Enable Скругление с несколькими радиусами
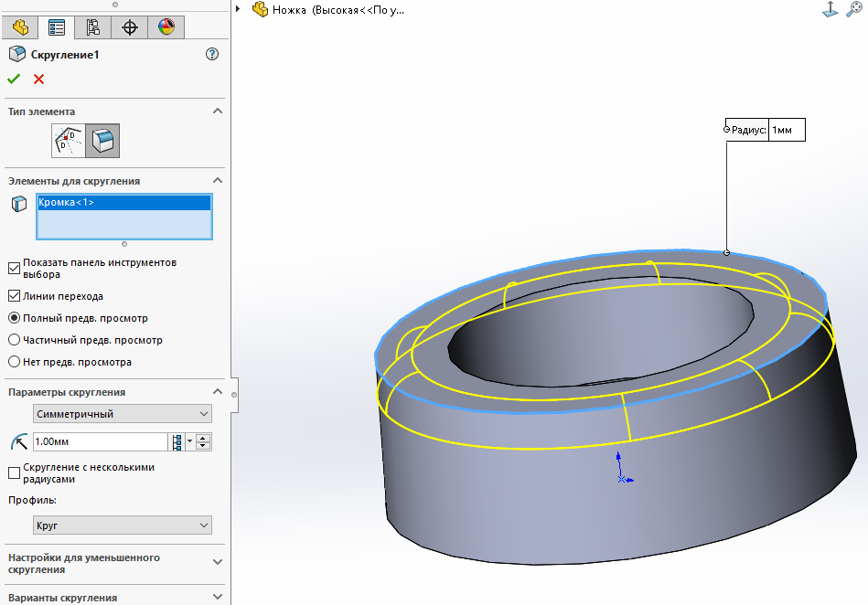The width and height of the screenshot is (868, 605). point(14,472)
